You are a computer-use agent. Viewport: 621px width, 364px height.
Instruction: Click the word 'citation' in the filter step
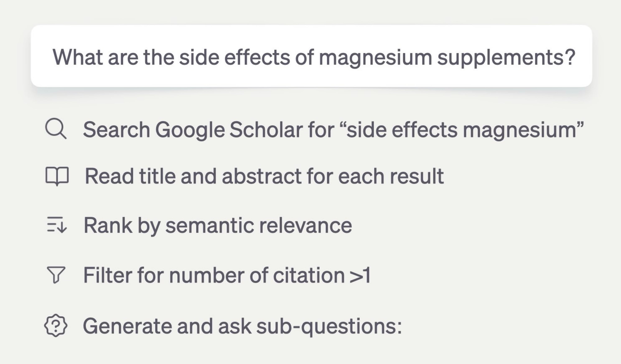[x=309, y=275]
